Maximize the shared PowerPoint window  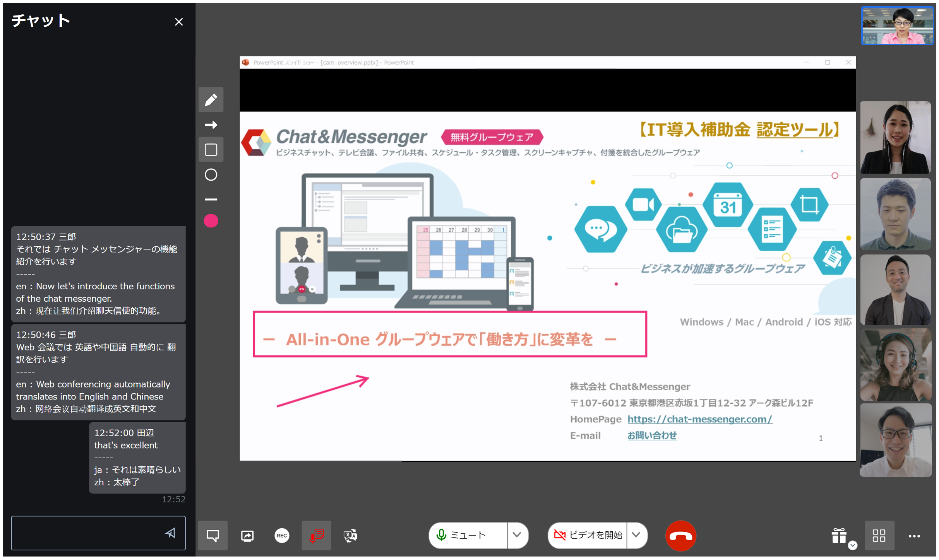(x=828, y=62)
